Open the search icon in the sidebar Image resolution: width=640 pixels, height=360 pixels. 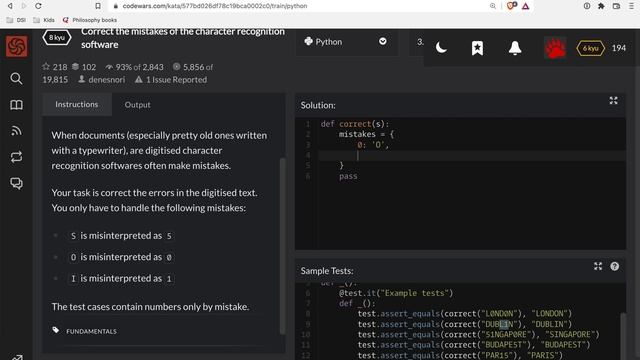pyautogui.click(x=16, y=78)
